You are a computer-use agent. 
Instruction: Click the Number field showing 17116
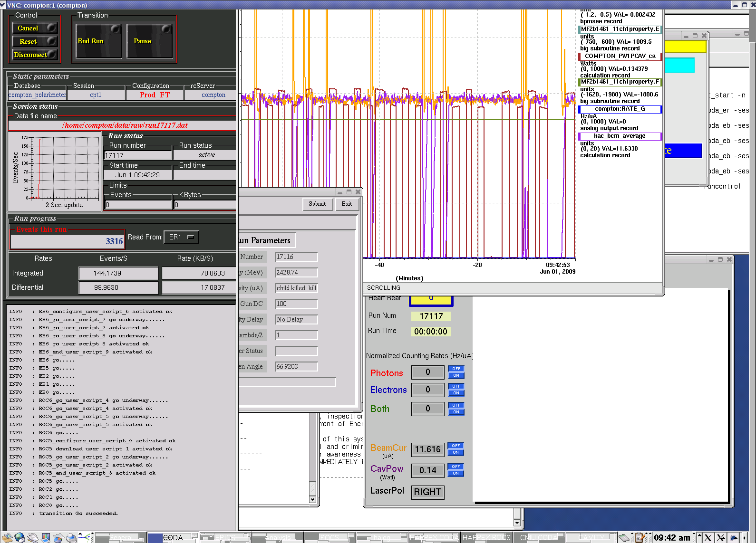297,257
